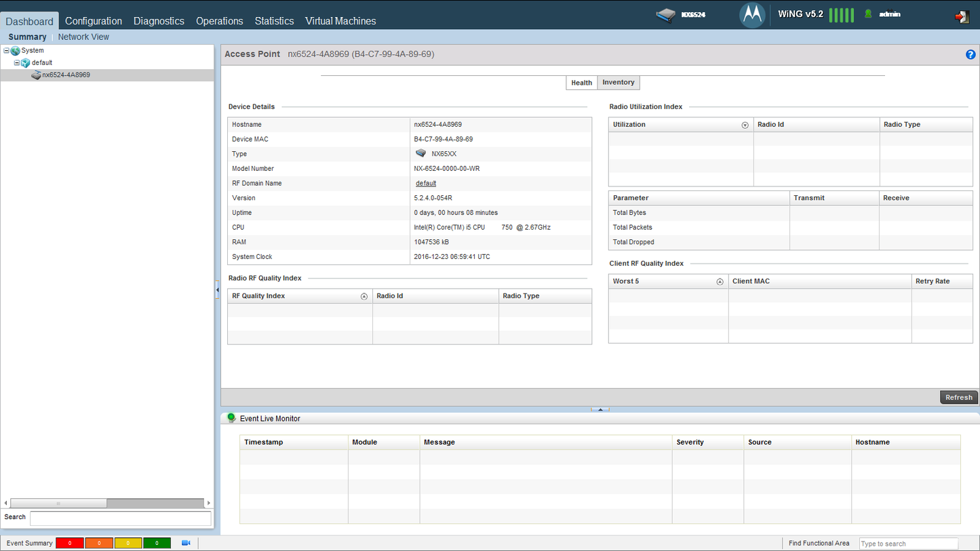Open help via blue question mark icon
Screen dimensions: 980x551
click(x=971, y=54)
